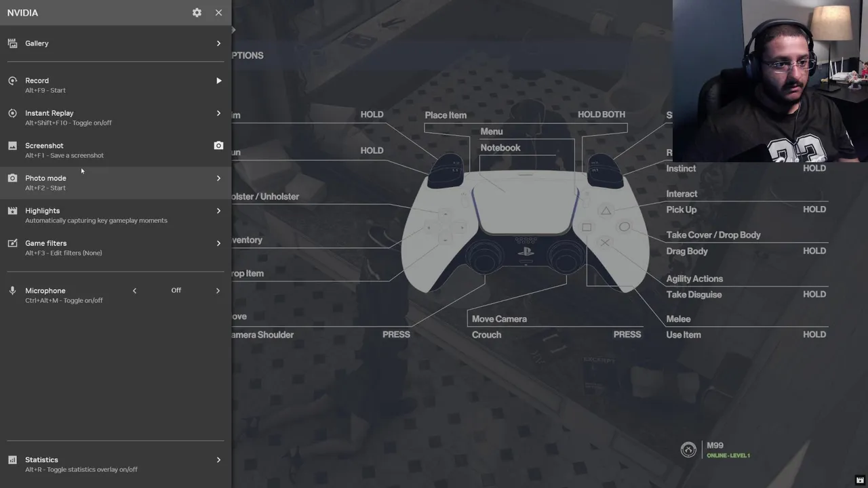
Task: Select the Record menu entry
Action: [x=115, y=85]
